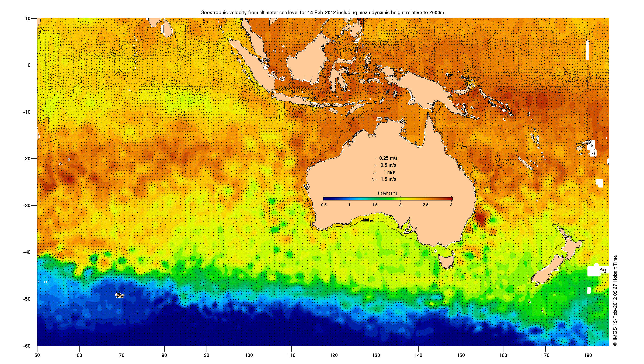Click latitude axis label -40
The image size is (644, 364).
click(x=27, y=252)
